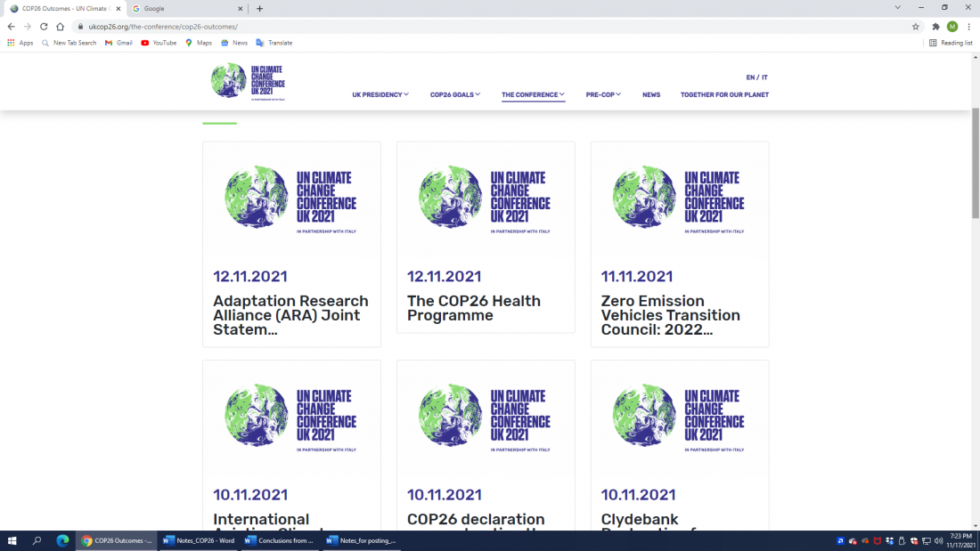Expand the Pre-COP menu

[603, 95]
